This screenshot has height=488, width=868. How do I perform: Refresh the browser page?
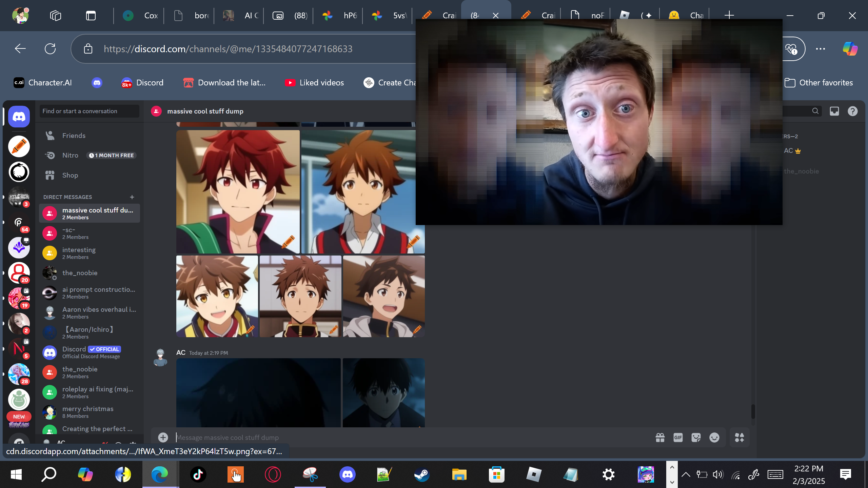pyautogui.click(x=50, y=49)
